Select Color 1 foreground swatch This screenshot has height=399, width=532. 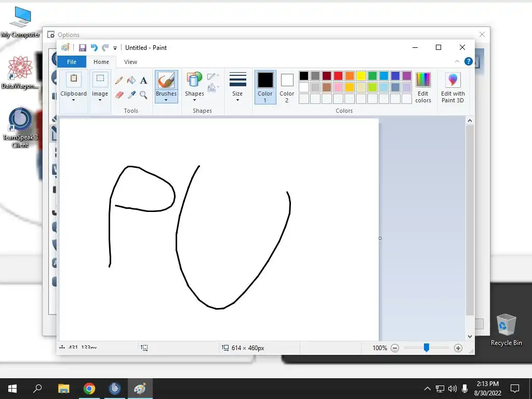point(265,87)
